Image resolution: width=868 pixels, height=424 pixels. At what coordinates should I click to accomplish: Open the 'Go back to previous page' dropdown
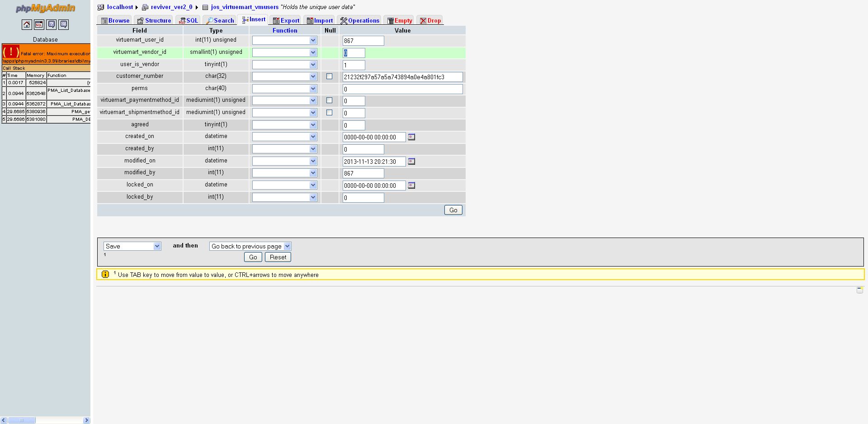(x=250, y=246)
